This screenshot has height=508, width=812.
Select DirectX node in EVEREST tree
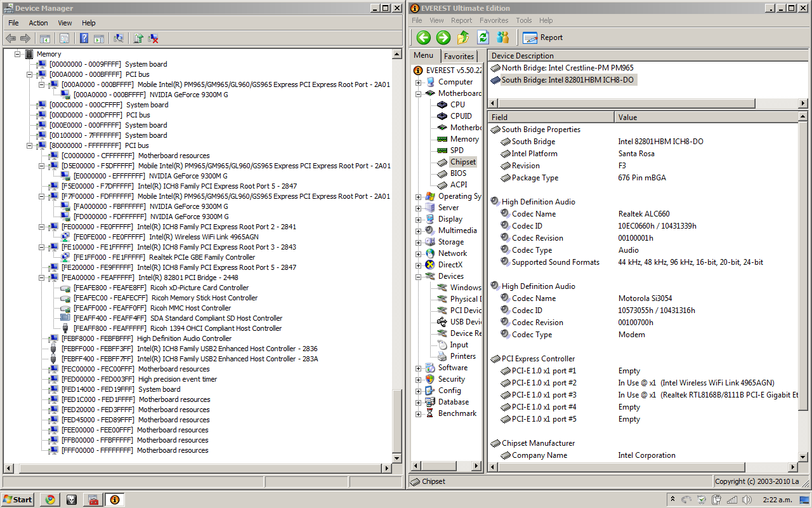(450, 265)
